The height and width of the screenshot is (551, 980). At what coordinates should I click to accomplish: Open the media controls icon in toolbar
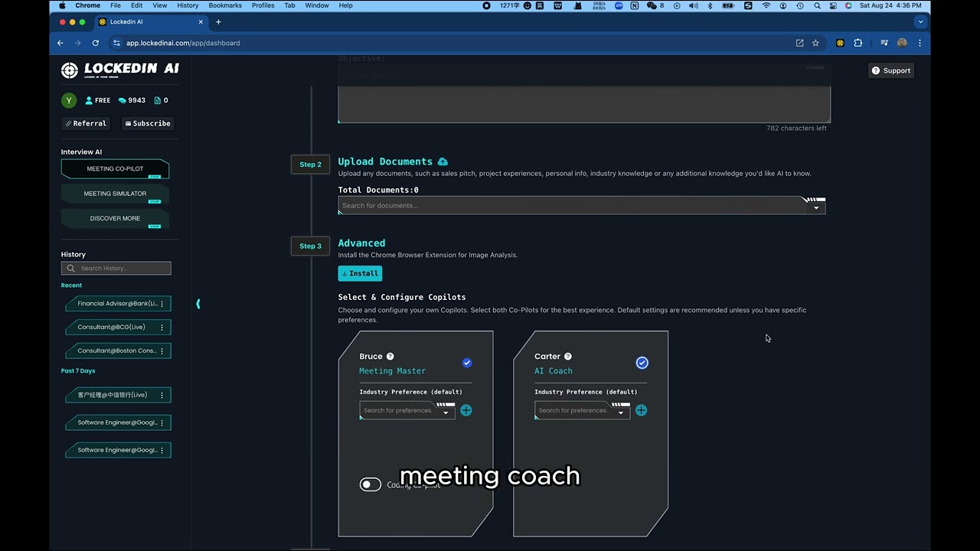pyautogui.click(x=884, y=43)
